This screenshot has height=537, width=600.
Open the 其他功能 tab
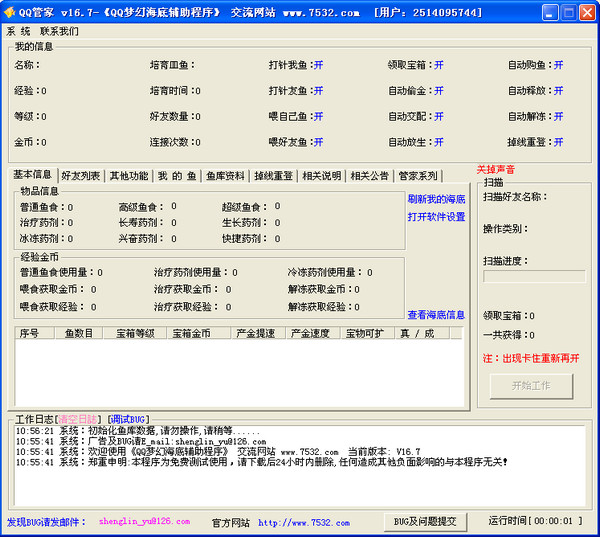129,176
